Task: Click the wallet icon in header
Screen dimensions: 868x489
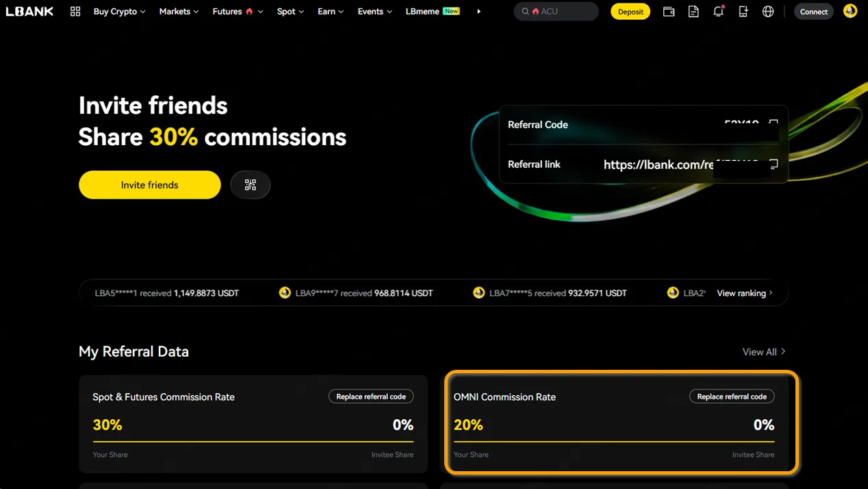Action: tap(669, 12)
